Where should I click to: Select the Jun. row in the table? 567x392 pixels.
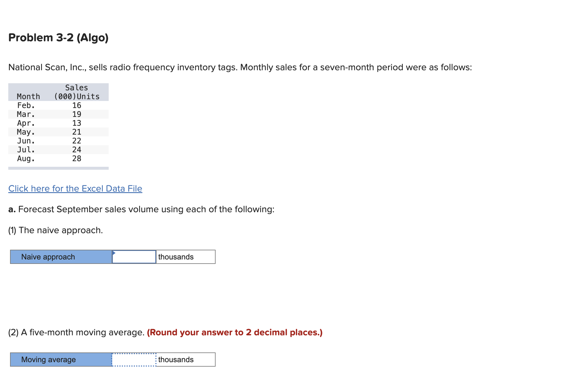44,141
